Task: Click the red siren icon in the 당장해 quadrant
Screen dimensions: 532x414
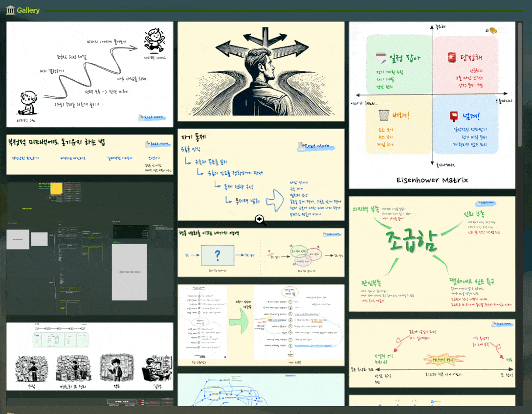Action: pyautogui.click(x=451, y=58)
